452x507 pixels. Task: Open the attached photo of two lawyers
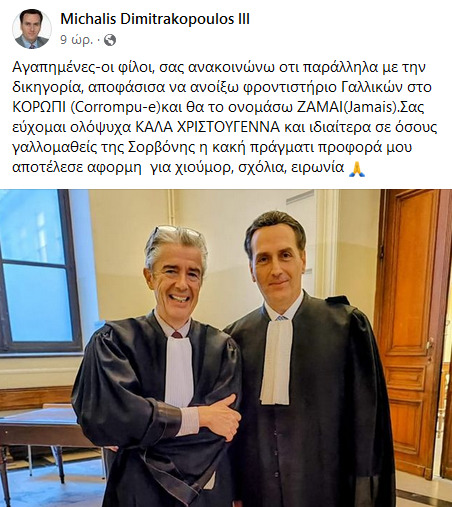[x=226, y=348]
